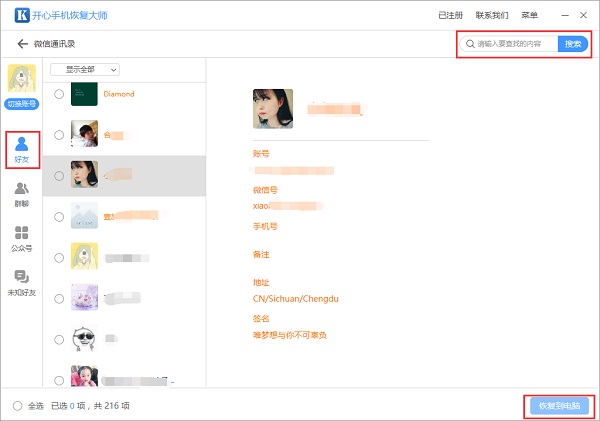Click the little girl photo avatar in list
This screenshot has width=600, height=421.
[84, 376]
